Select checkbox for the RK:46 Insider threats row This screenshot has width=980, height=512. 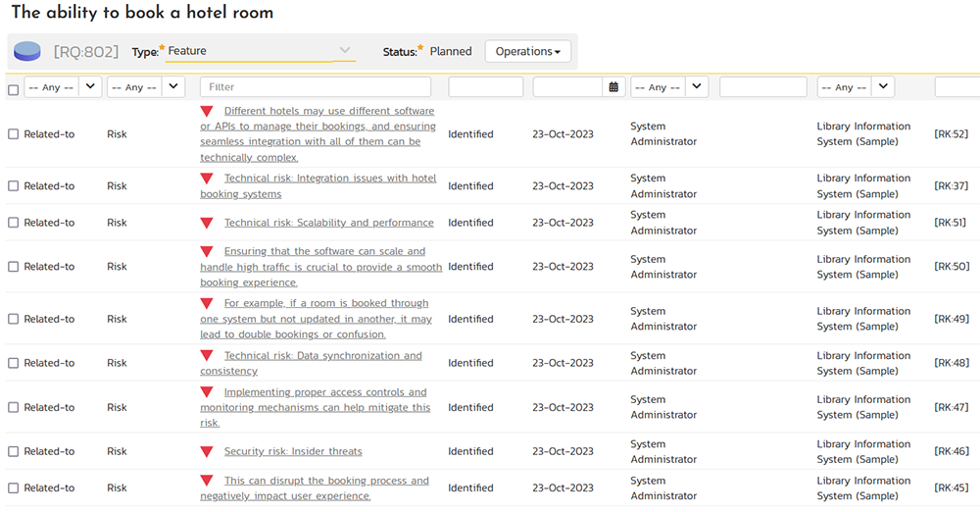click(x=13, y=452)
